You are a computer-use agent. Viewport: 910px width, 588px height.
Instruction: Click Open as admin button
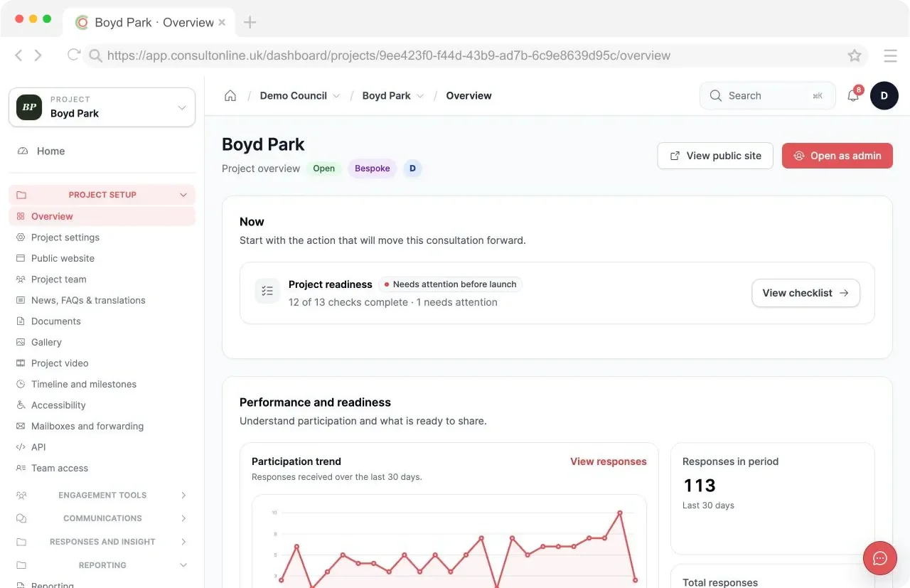point(837,156)
